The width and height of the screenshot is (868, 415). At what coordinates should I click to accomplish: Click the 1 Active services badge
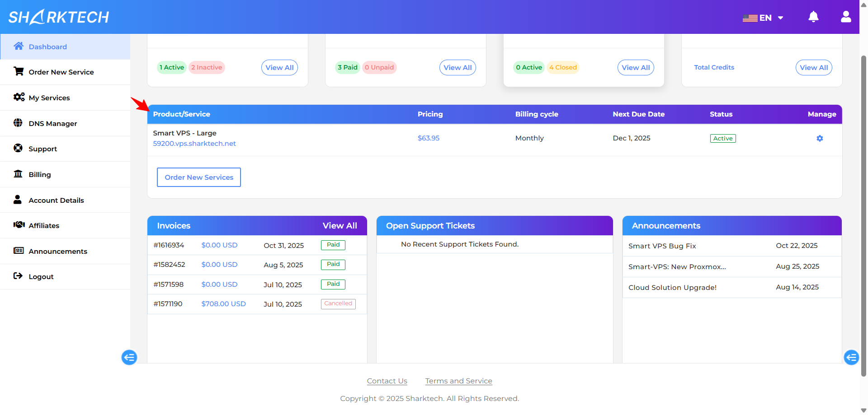(x=172, y=68)
